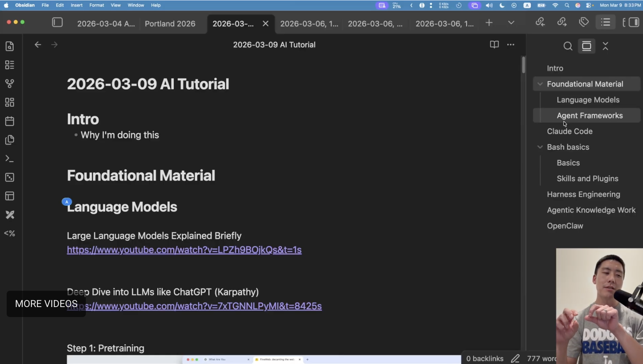Switch to reading view with book icon
643x364 pixels.
494,45
